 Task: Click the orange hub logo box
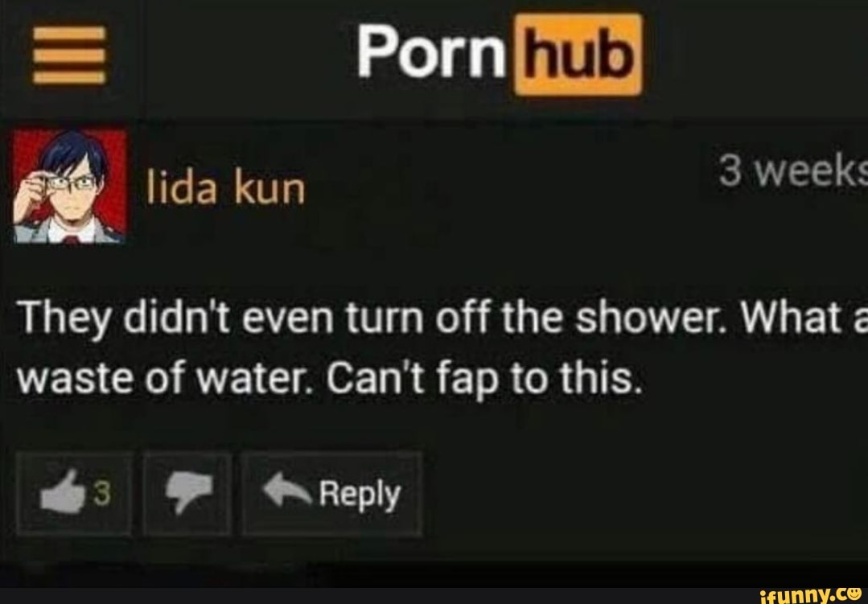click(x=578, y=55)
